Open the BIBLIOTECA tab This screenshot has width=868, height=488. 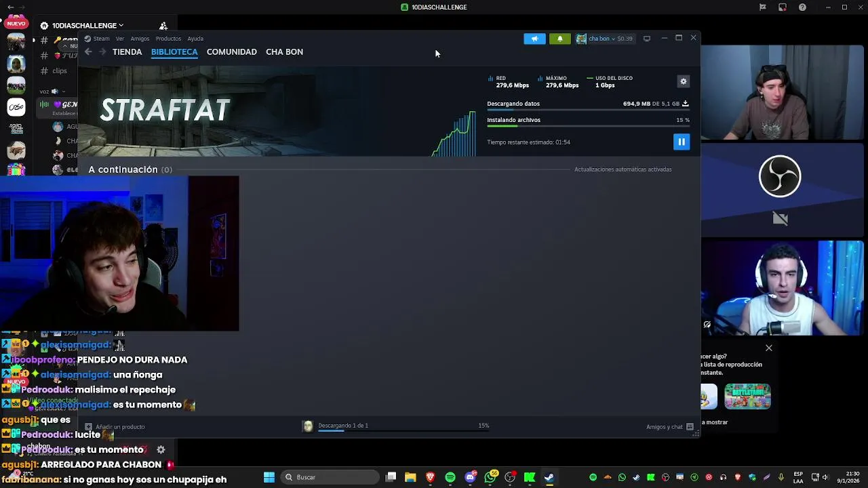(174, 52)
